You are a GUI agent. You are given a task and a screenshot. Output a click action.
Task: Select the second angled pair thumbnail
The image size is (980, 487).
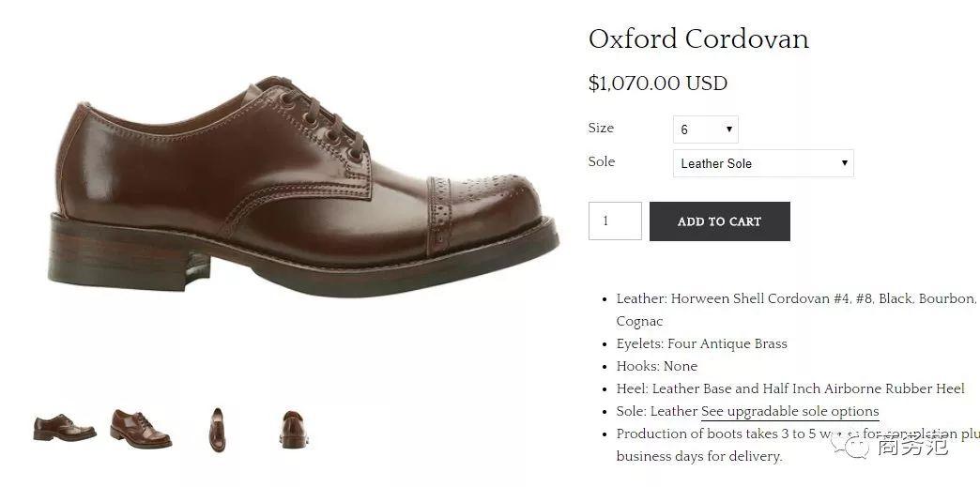(141, 428)
